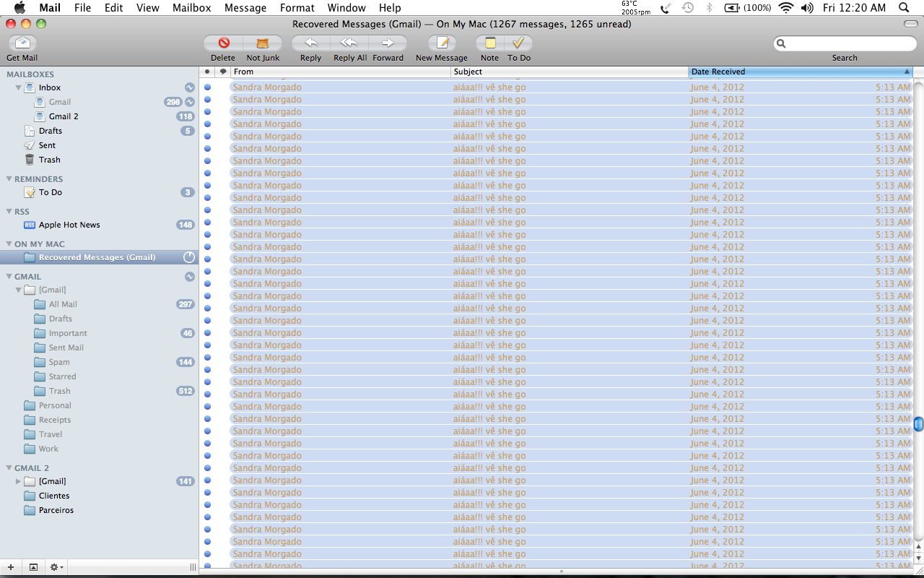Open the gear action menu at bottom
This screenshot has height=578, width=924.
tap(56, 567)
